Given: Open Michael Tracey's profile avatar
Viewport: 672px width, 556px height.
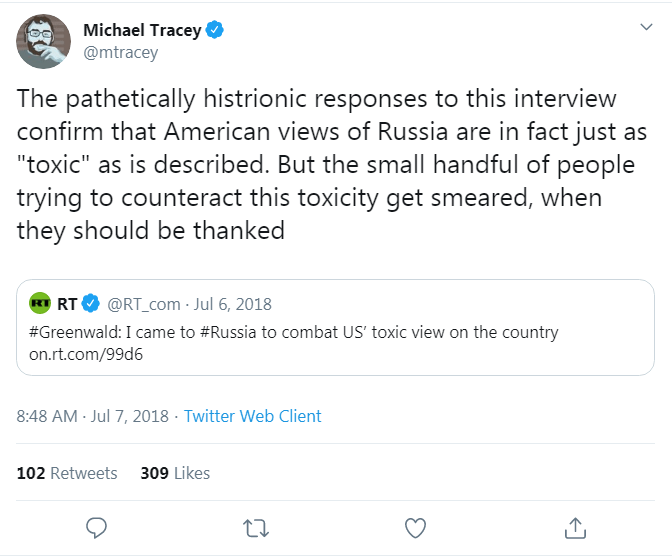Looking at the screenshot, I should pyautogui.click(x=43, y=42).
